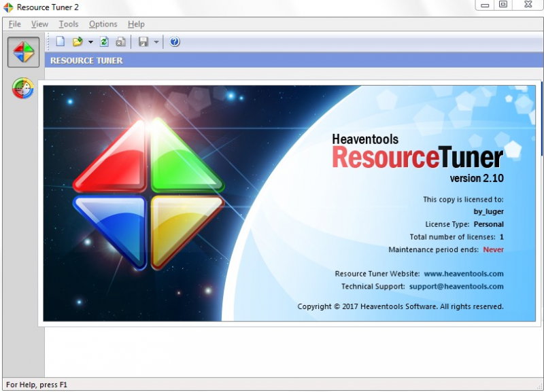The width and height of the screenshot is (544, 392).
Task: Click the copyright 2017 Heaventools notice
Action: click(401, 306)
